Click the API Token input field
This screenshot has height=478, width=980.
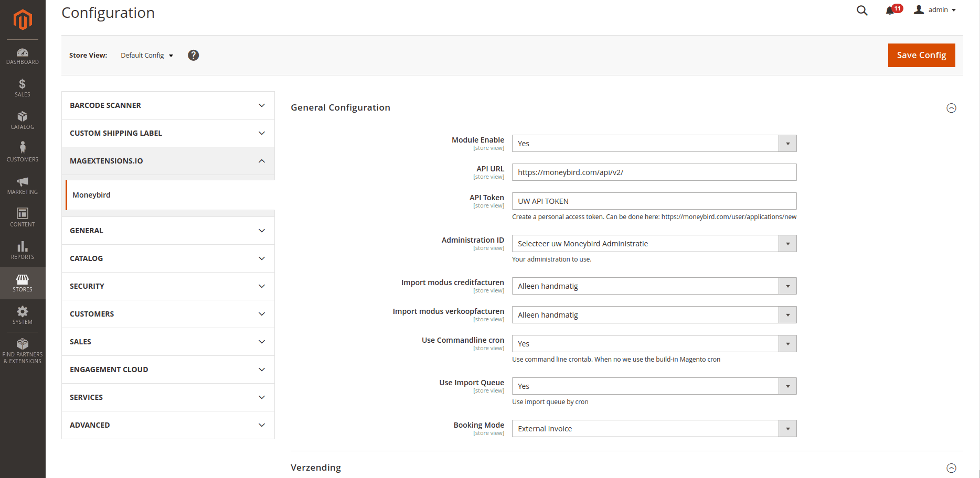tap(654, 201)
